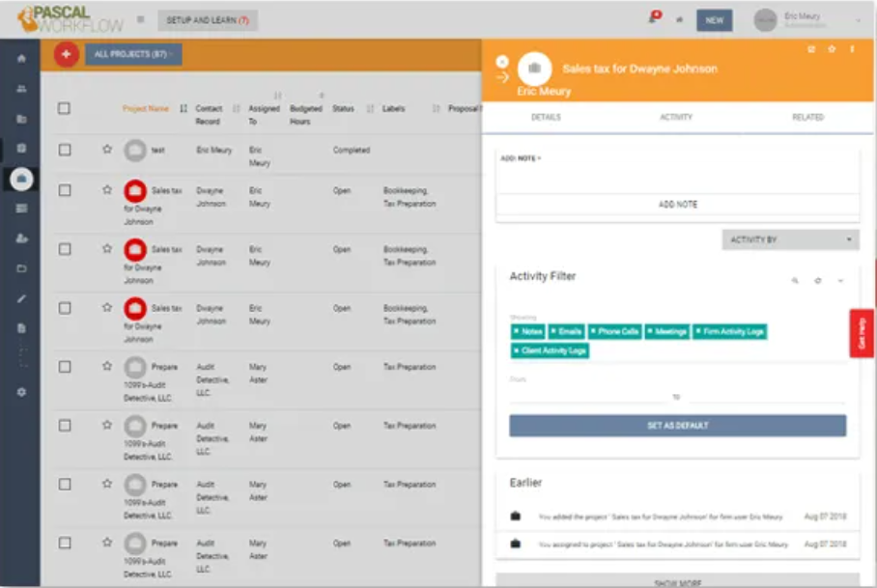Remove the Emails filter tag
This screenshot has width=877, height=588.
point(553,331)
